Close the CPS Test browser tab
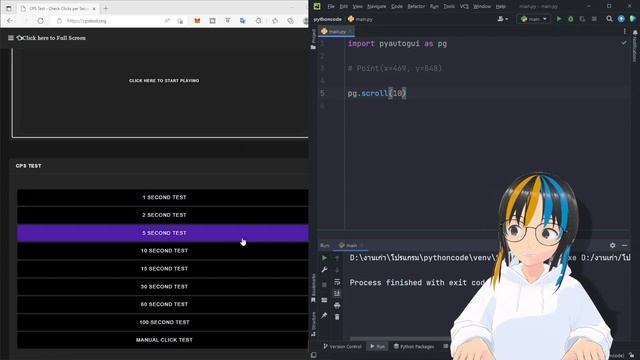This screenshot has width=640, height=360. pos(94,8)
